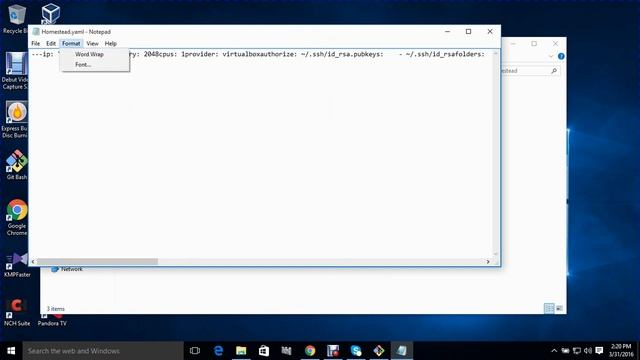Viewport: 640px width, 360px height.
Task: Click the 'Homestead.yaml - Notepad' title text
Action: [76, 32]
